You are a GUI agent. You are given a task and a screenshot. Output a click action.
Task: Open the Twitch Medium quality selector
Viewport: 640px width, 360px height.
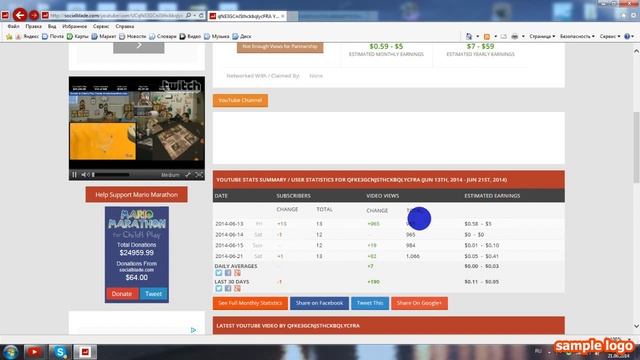tap(170, 175)
